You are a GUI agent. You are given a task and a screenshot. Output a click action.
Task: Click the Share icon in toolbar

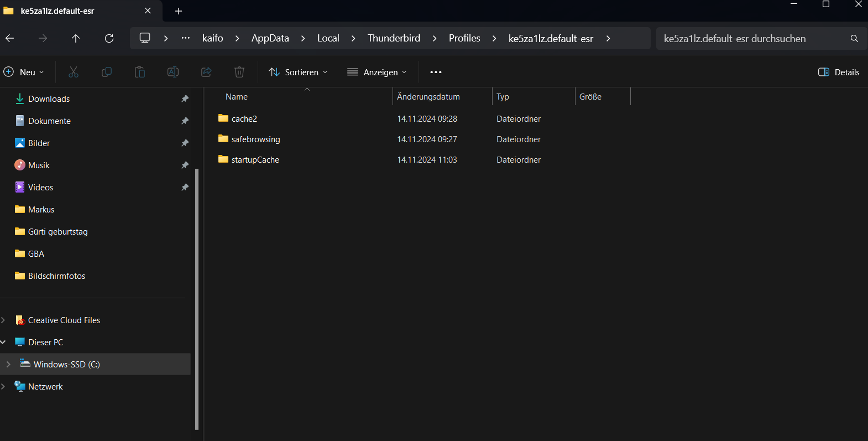tap(206, 72)
